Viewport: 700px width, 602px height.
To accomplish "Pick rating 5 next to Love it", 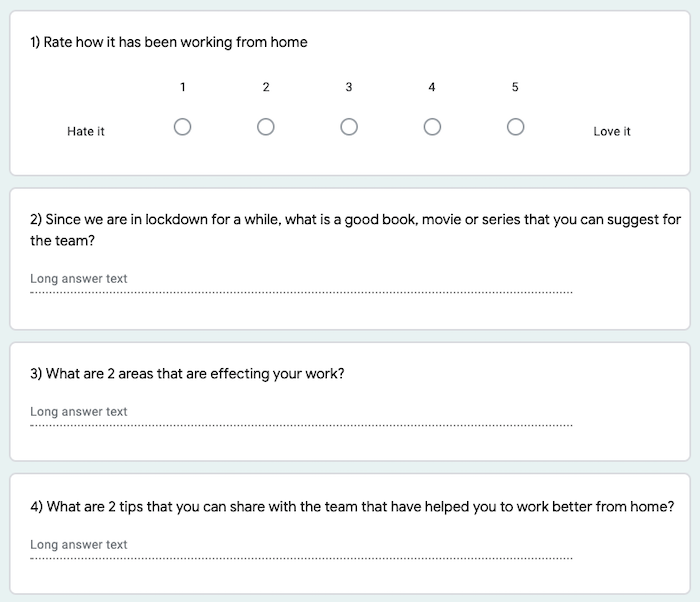I will (x=515, y=127).
